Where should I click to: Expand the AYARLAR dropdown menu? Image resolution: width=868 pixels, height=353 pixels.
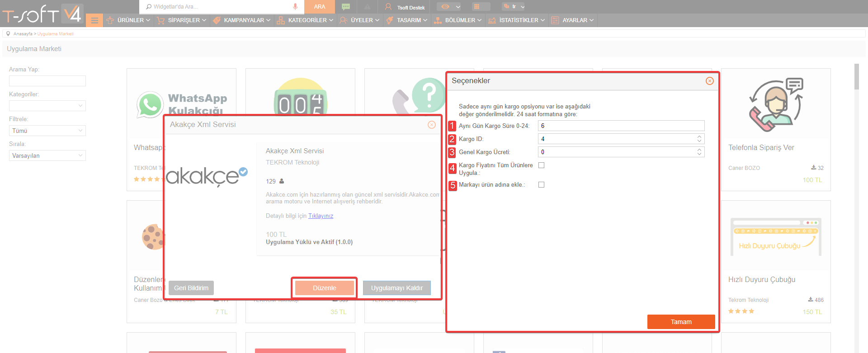(x=573, y=20)
